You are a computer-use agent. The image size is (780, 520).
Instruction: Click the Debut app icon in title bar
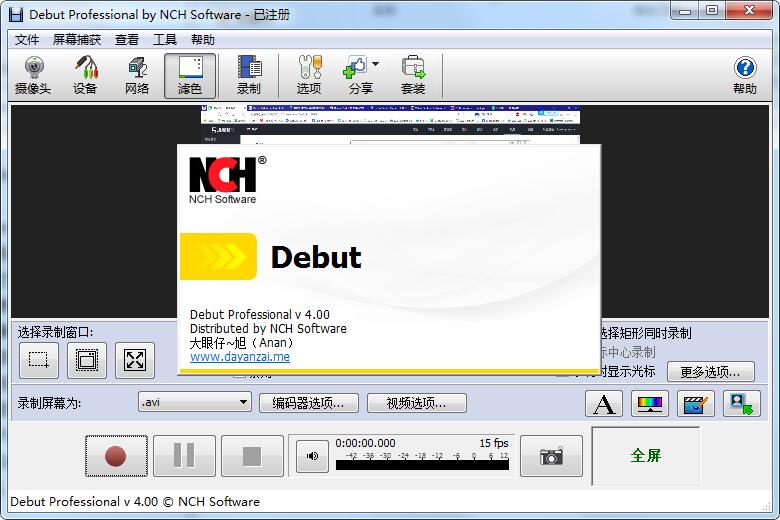tap(16, 14)
